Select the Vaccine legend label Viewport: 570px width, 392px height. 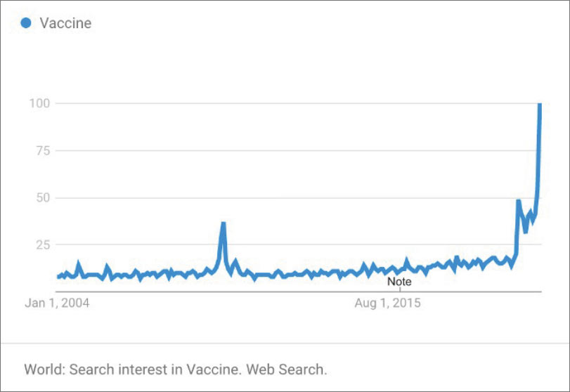tap(65, 23)
